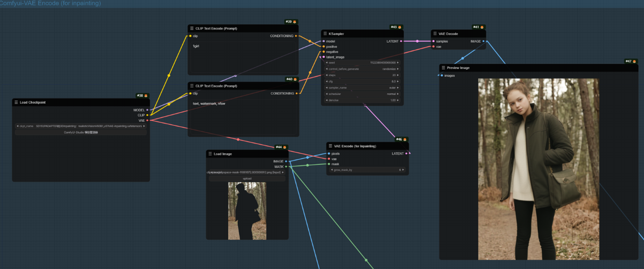Increase steps using the right arrow

398,75
